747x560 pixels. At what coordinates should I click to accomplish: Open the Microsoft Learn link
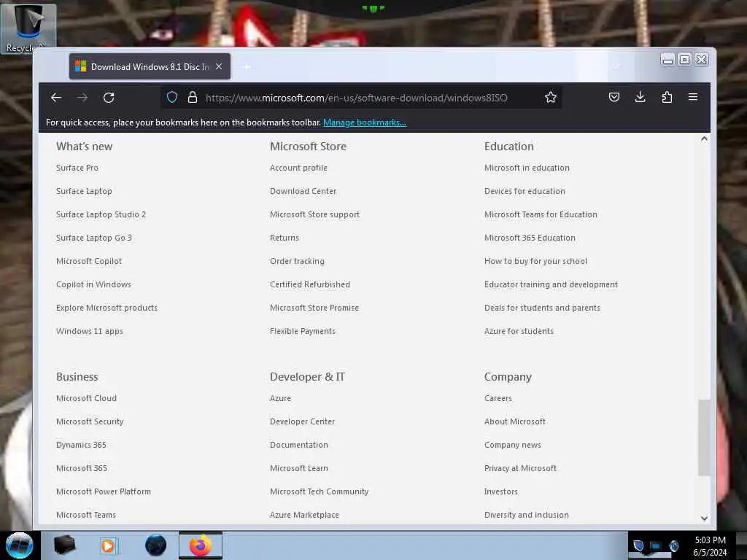pyautogui.click(x=299, y=468)
